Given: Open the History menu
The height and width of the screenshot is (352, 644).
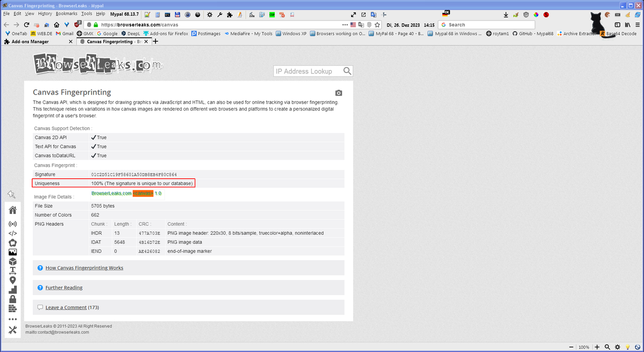Looking at the screenshot, I should [x=45, y=14].
